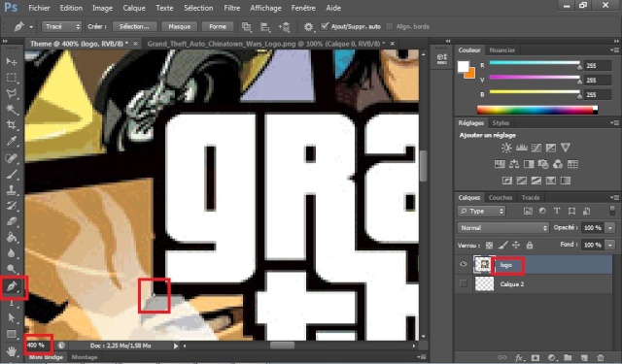Filter layers by type (T) icon
The height and width of the screenshot is (364, 622).
point(557,211)
